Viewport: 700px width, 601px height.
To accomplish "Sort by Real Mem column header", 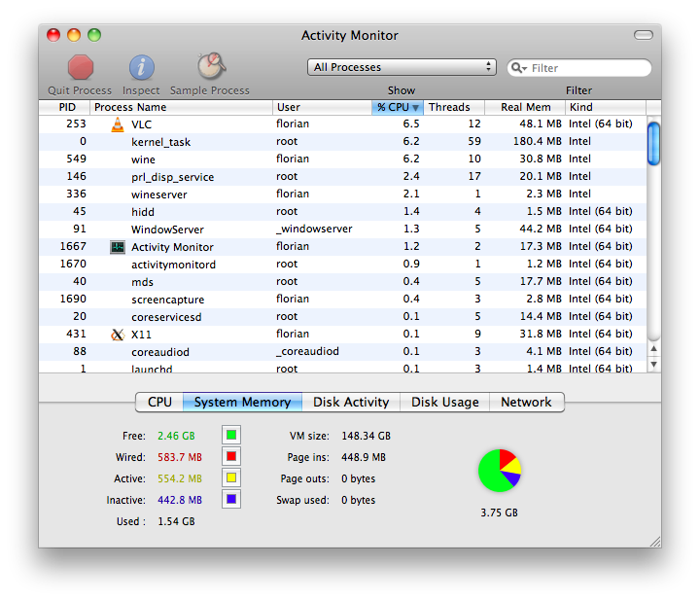I will pos(525,107).
